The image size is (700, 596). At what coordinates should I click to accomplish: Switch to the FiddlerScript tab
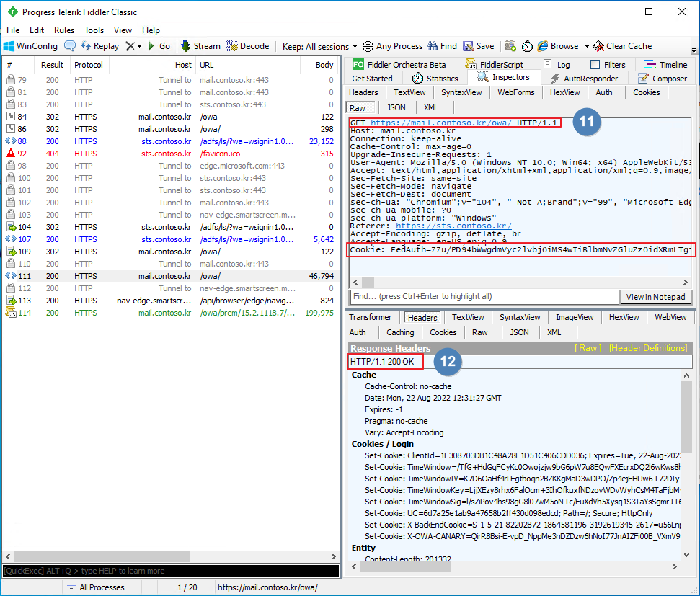tap(495, 65)
